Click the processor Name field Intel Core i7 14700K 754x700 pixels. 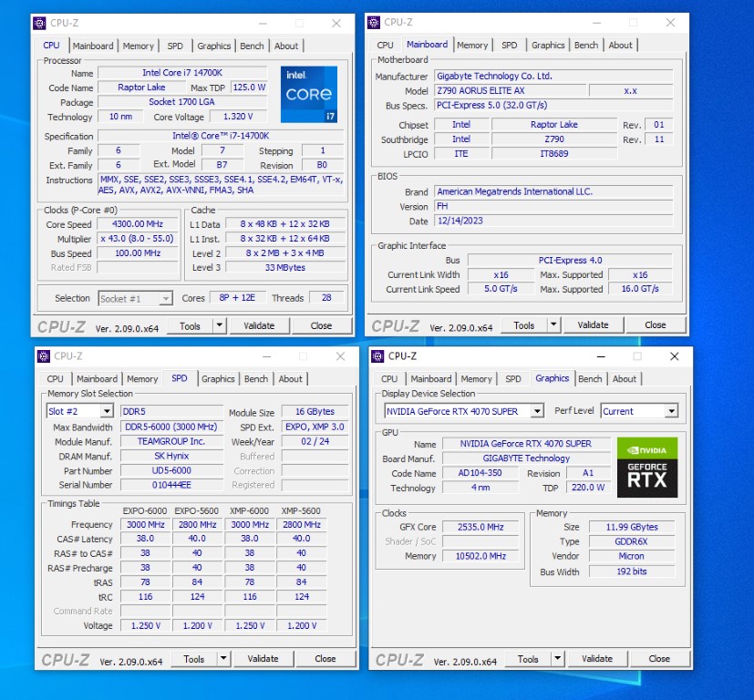pyautogui.click(x=182, y=73)
